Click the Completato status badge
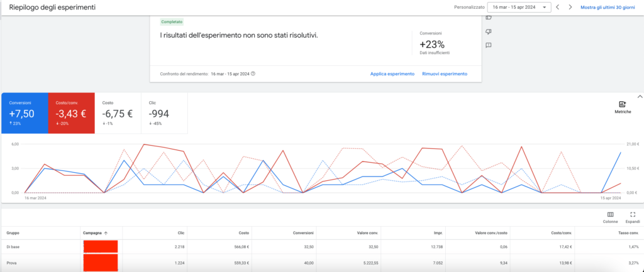 pos(172,22)
